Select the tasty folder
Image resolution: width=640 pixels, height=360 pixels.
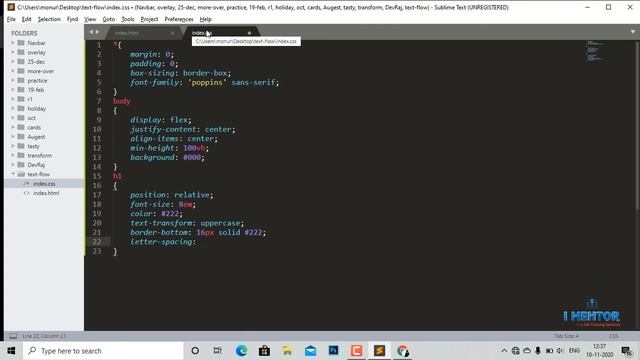[x=33, y=146]
